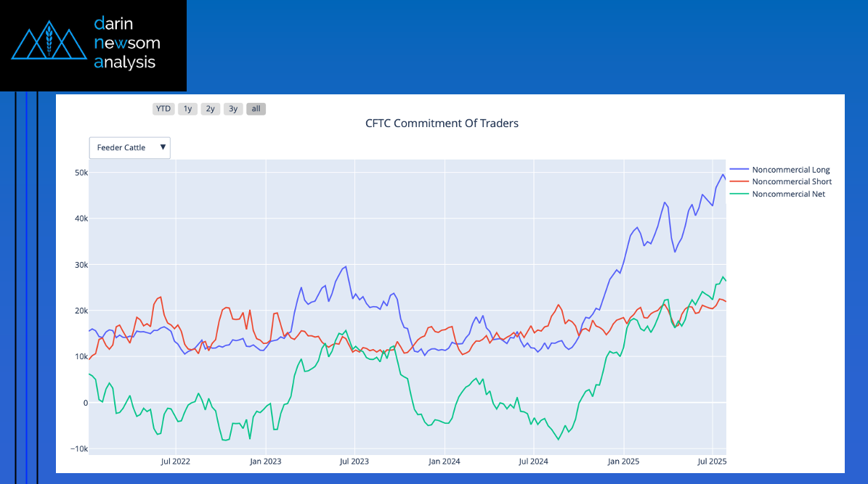This screenshot has height=484, width=868.
Task: Set the chart range to 1y
Action: pyautogui.click(x=187, y=109)
